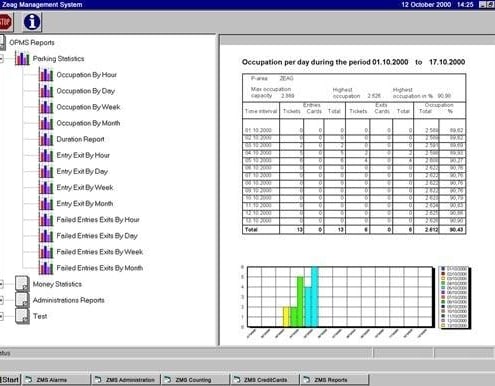The height and width of the screenshot is (386, 495).
Task: Open Failed Entries Exits By Month
Action: click(100, 268)
